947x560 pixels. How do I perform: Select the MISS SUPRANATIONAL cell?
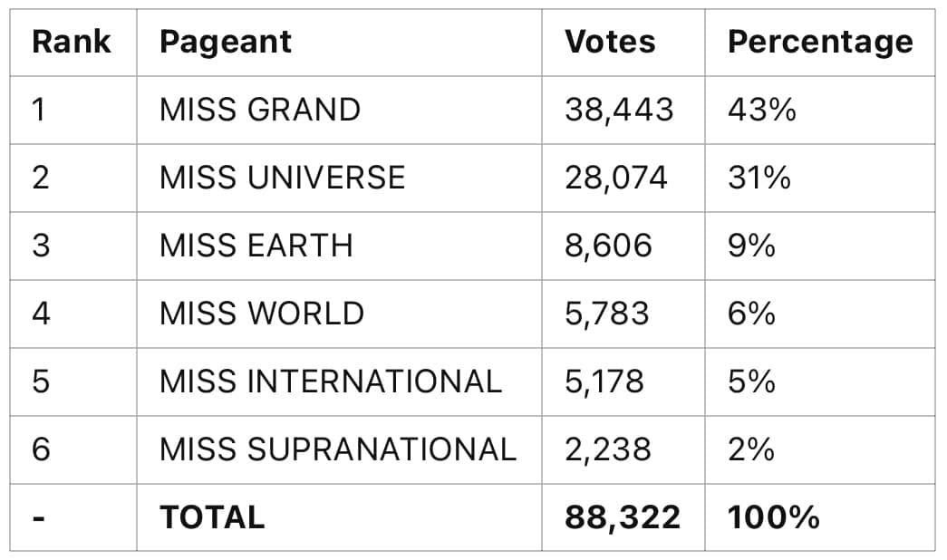tap(337, 449)
